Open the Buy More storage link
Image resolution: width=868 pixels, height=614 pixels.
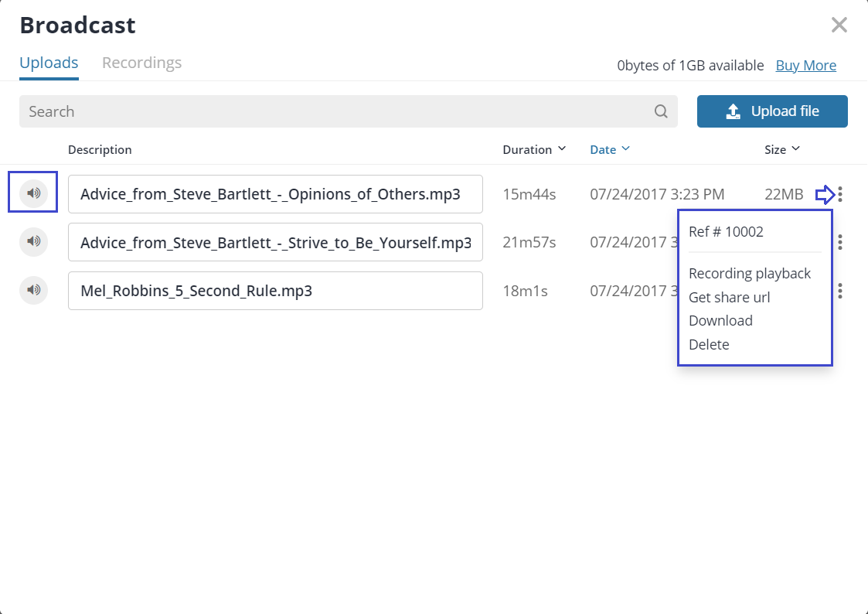tap(805, 66)
